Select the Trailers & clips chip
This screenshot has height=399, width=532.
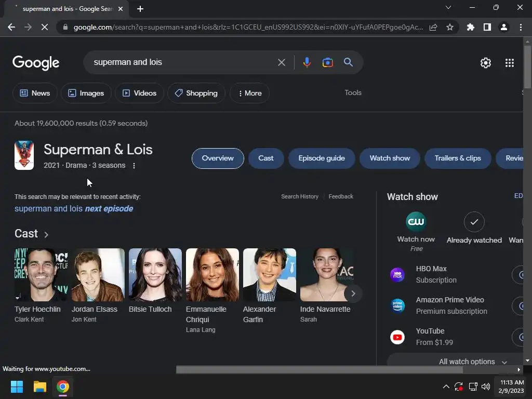[458, 158]
